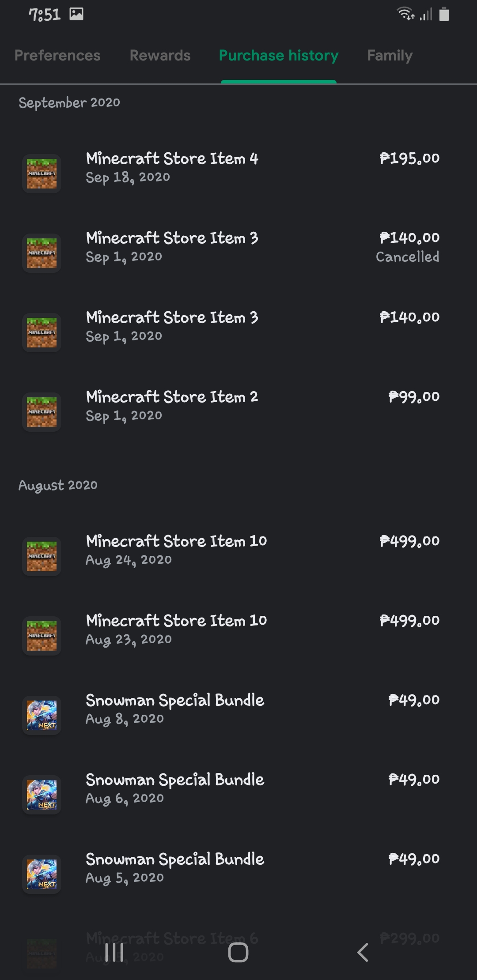Tap Minecraft icon for Aug 23 purchase

[42, 636]
